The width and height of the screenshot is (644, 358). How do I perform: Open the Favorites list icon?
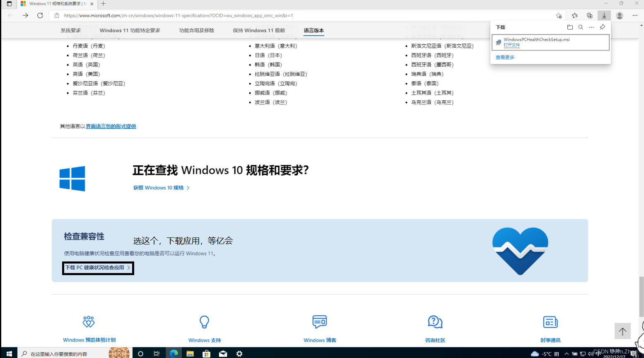click(x=574, y=15)
